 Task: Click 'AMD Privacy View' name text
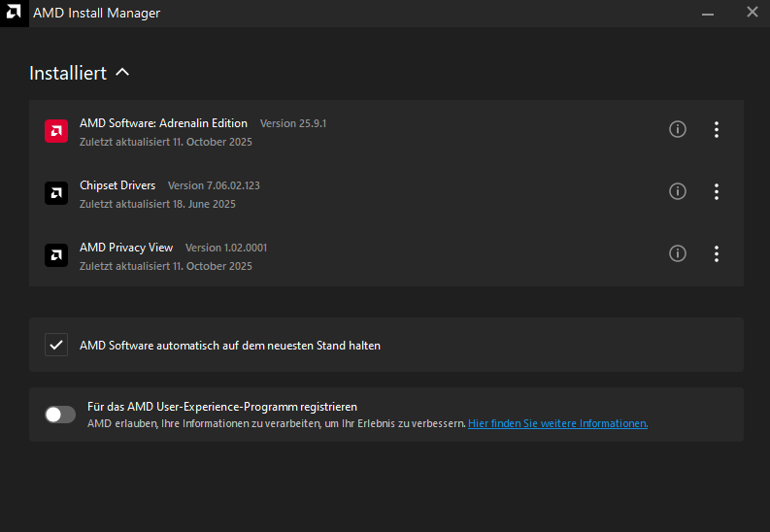pos(126,248)
